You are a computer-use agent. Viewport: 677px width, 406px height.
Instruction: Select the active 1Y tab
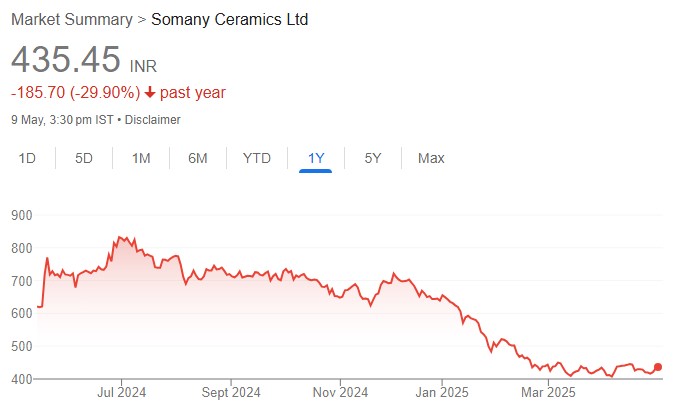tap(316, 158)
